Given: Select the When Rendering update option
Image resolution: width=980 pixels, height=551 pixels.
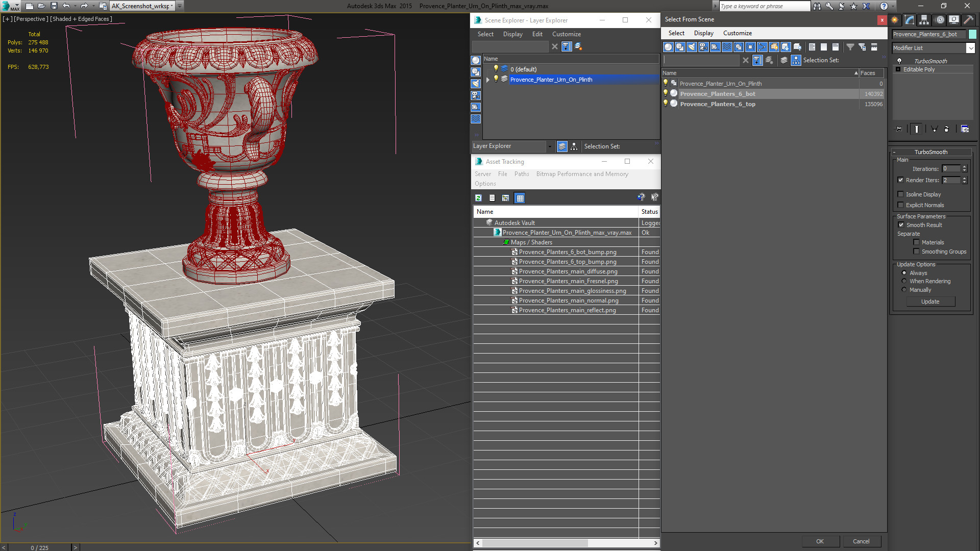Looking at the screenshot, I should pos(904,281).
